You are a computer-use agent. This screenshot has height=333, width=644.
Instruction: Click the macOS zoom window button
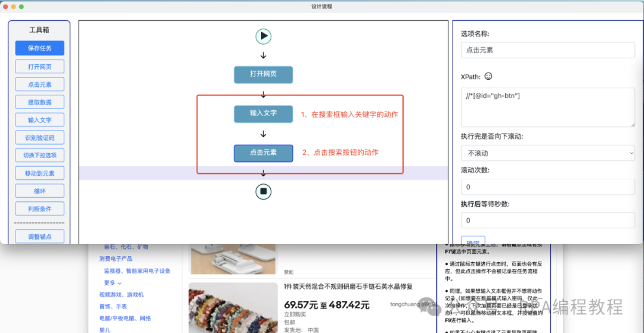[21, 7]
